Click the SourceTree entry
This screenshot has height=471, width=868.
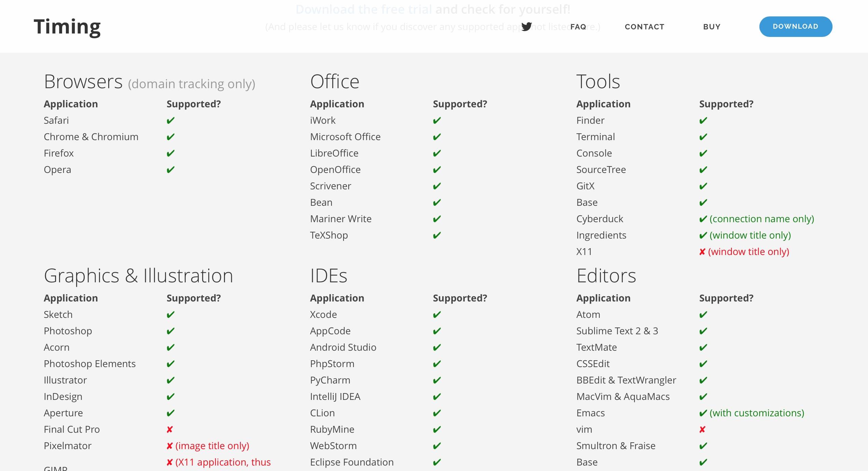click(601, 170)
